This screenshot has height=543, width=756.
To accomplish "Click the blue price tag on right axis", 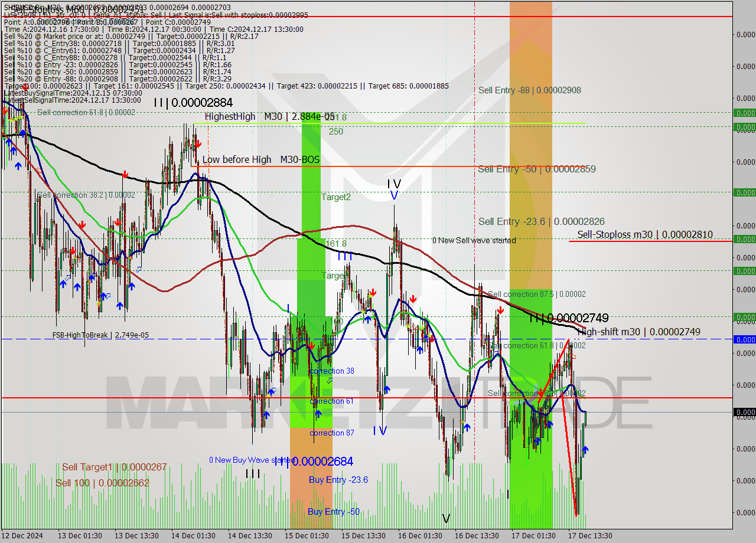I will [x=744, y=339].
